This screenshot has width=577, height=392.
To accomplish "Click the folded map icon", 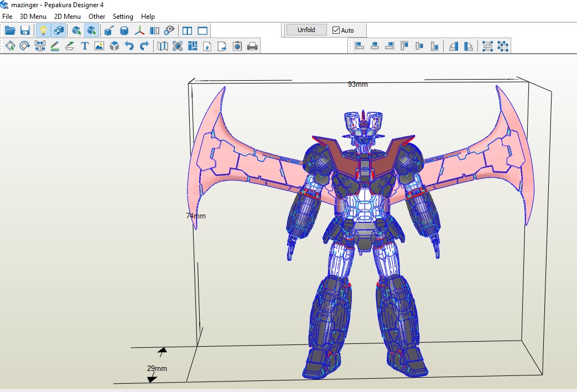I will (x=163, y=46).
